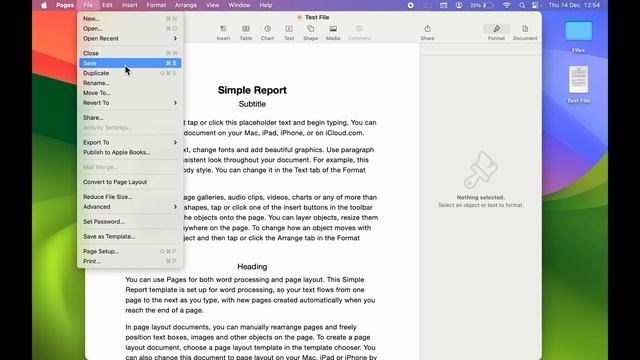This screenshot has width=640, height=360.
Task: Choose Print... from File menu
Action: [130, 261]
